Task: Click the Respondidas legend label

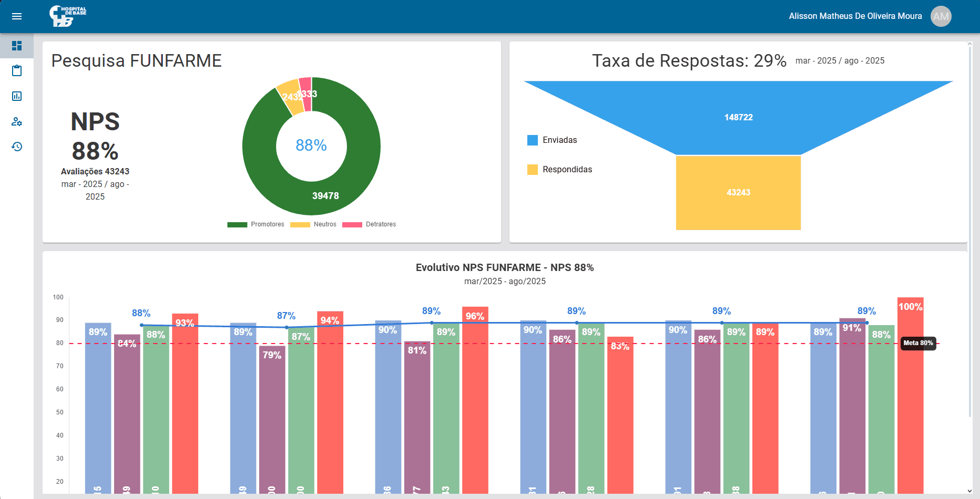Action: [567, 170]
